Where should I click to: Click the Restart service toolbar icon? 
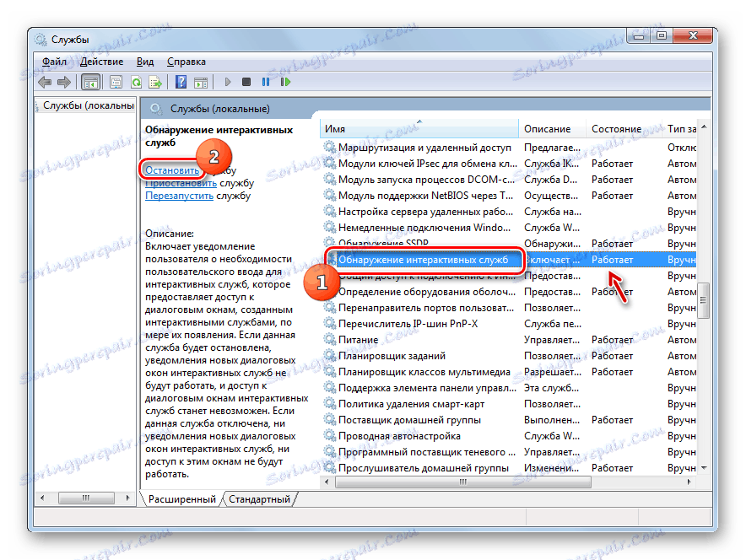[285, 83]
